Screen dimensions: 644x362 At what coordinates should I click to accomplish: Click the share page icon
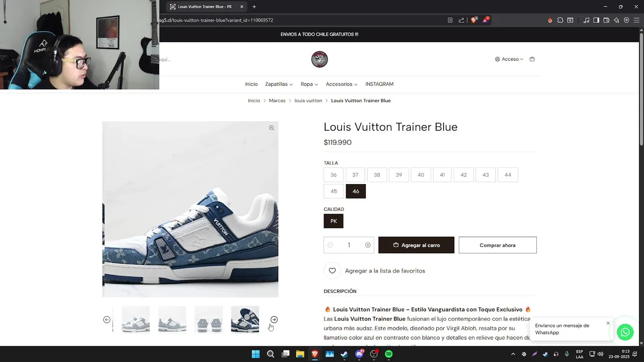pos(461,20)
